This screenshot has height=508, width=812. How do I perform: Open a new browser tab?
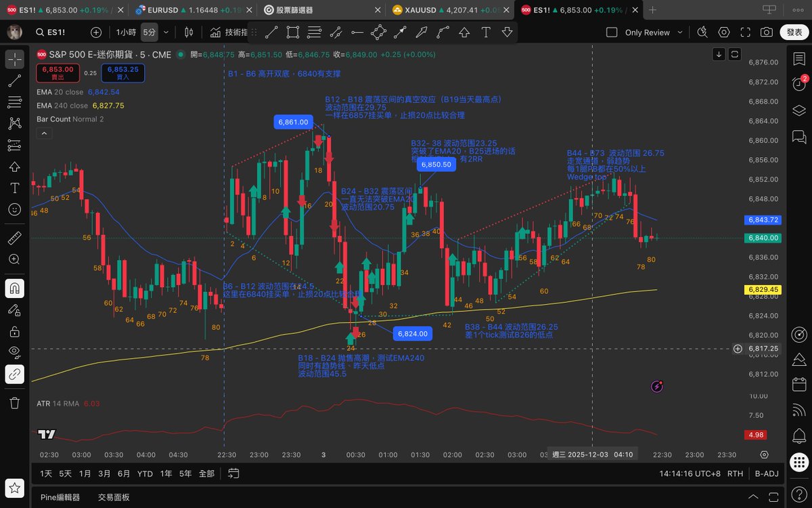click(x=652, y=10)
